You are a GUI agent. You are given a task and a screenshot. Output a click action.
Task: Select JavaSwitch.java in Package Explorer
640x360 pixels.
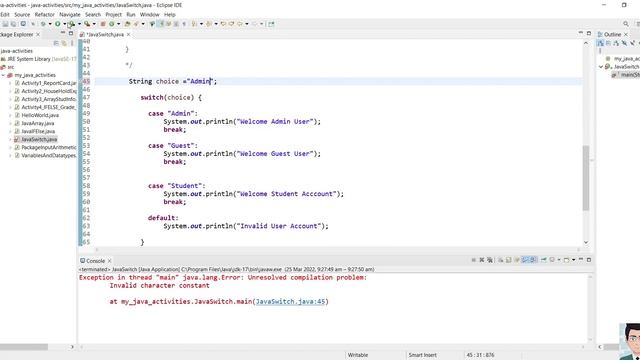[x=39, y=140]
